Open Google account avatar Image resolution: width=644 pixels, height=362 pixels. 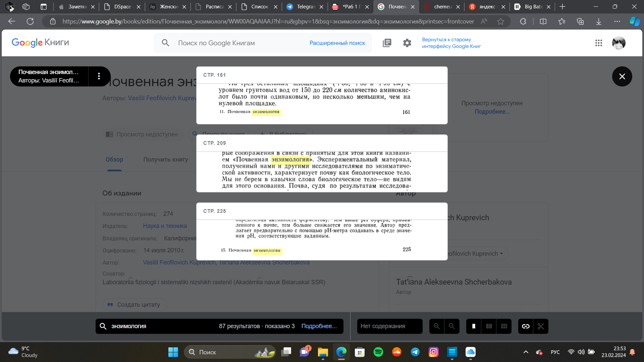click(619, 43)
